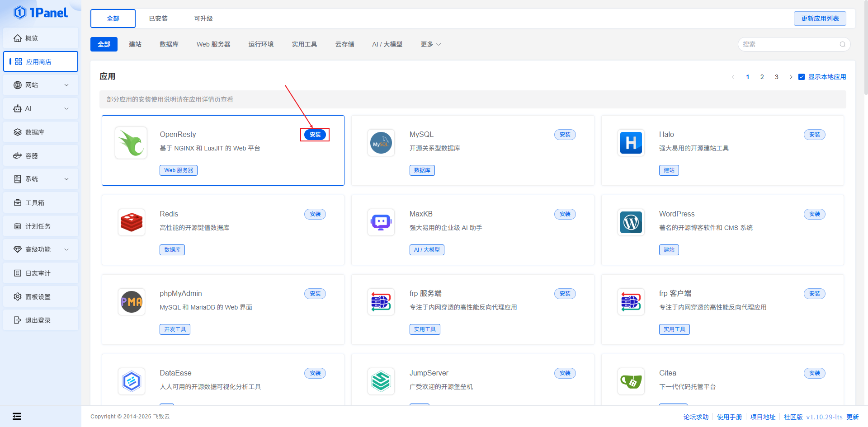Expand the 系统 sidebar menu chevron
Image resolution: width=868 pixels, height=427 pixels.
[x=66, y=179]
